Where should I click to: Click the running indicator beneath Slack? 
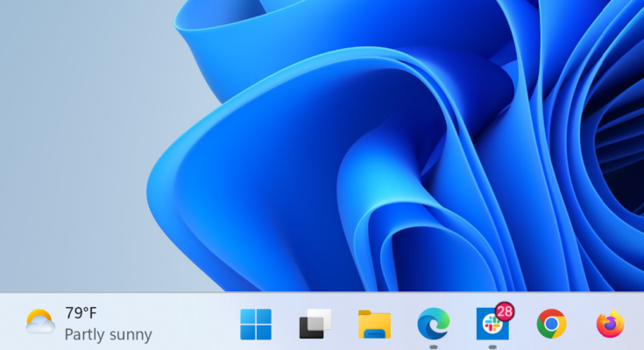pyautogui.click(x=492, y=346)
